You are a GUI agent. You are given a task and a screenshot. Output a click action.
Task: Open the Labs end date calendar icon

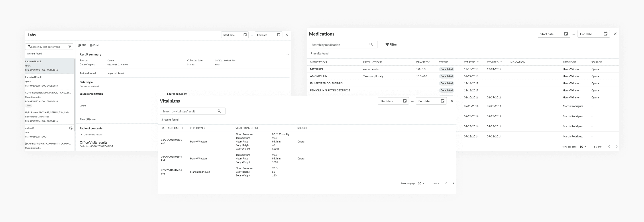point(278,35)
